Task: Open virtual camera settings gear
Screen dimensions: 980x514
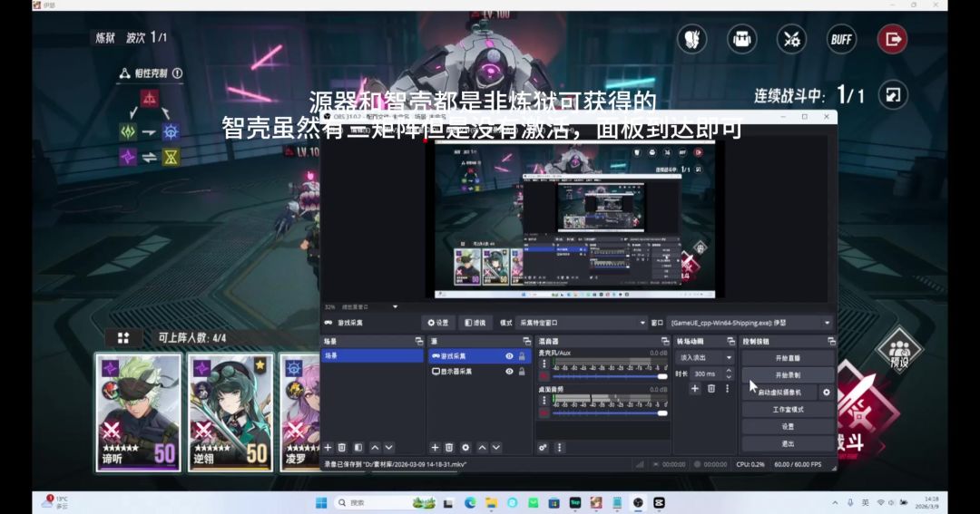Action: tap(827, 393)
